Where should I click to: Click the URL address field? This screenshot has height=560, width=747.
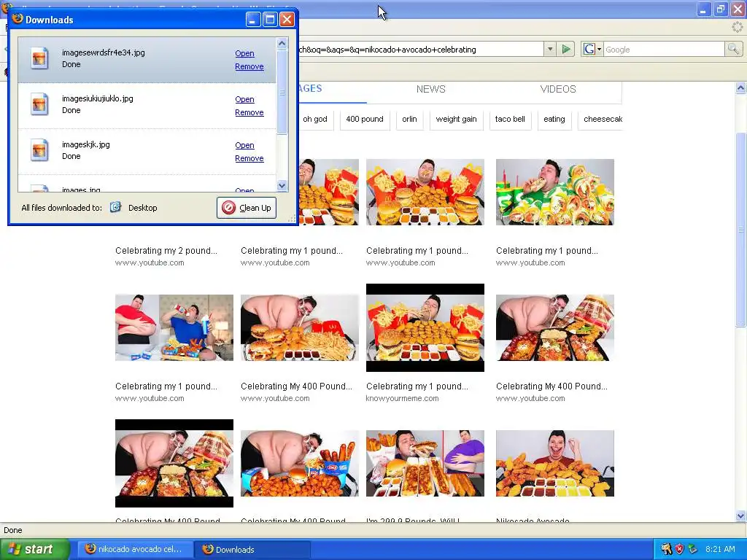coord(421,50)
